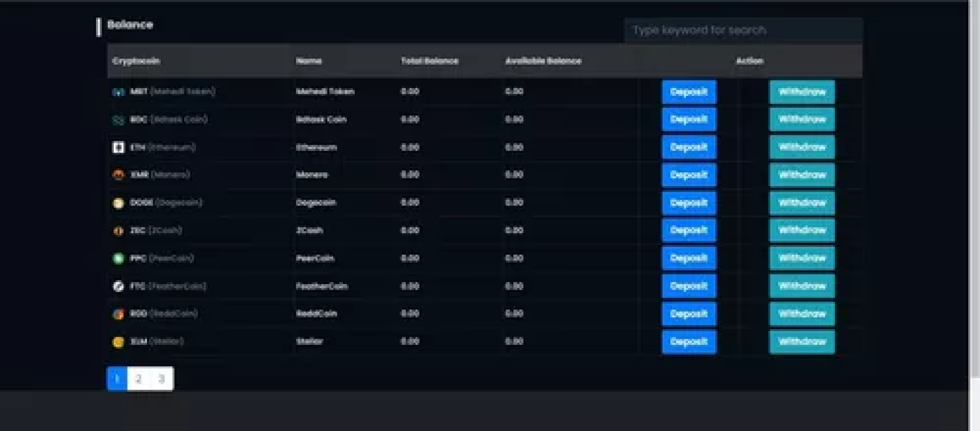
Task: Click the Dogecoin coin icon
Action: [x=118, y=203]
